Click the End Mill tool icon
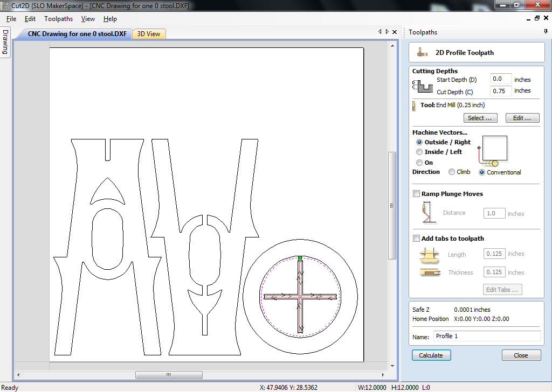552x392 pixels. coord(413,106)
